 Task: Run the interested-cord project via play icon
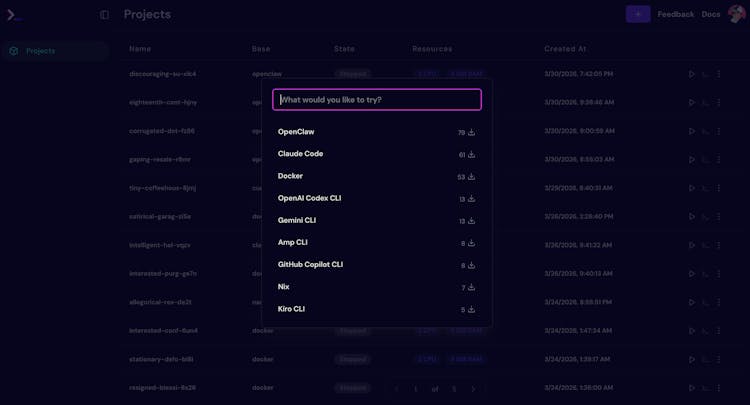coord(691,330)
